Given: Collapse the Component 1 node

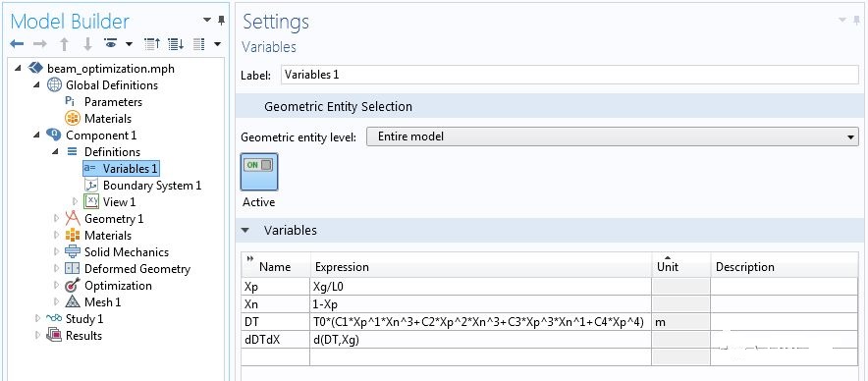Looking at the screenshot, I should (x=36, y=135).
